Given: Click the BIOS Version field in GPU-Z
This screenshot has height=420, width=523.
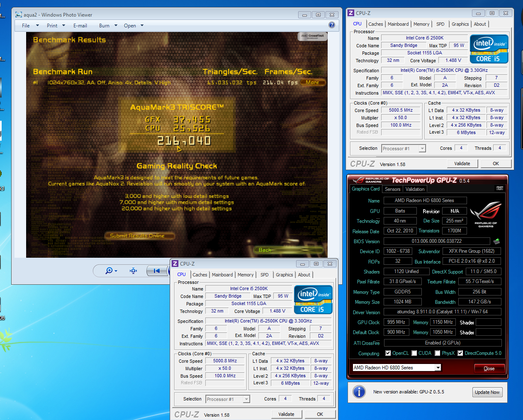Looking at the screenshot, I should pos(437,241).
